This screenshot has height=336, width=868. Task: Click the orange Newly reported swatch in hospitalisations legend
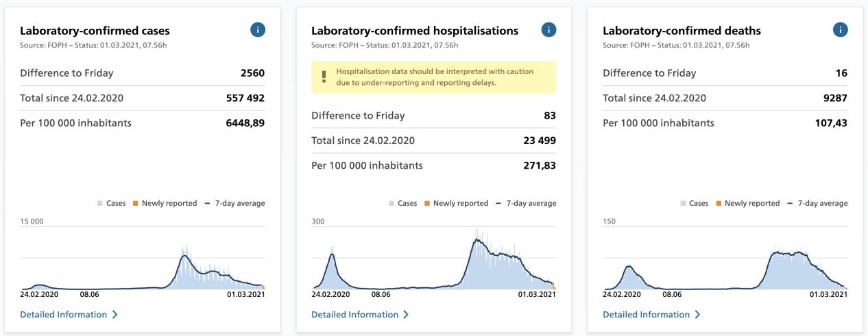(426, 204)
